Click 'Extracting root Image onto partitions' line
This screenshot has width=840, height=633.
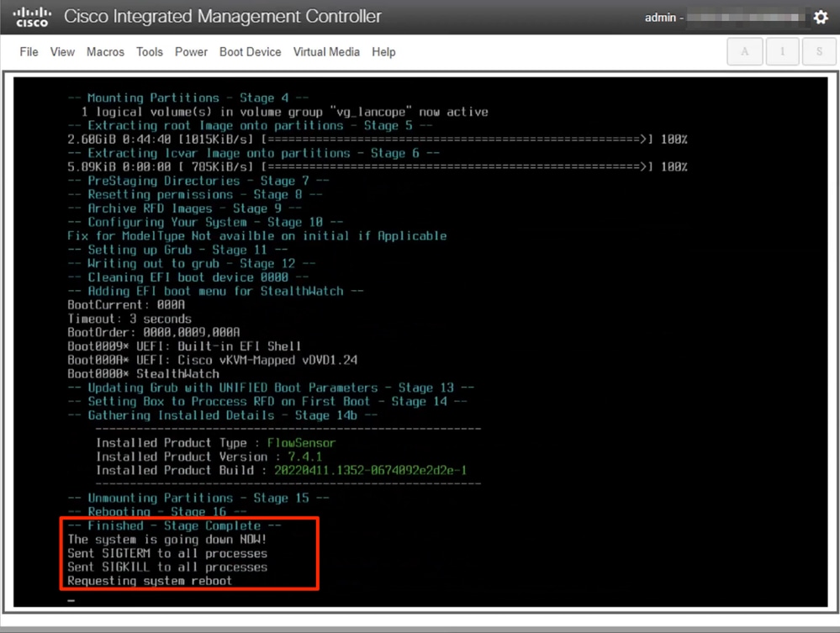(x=251, y=126)
